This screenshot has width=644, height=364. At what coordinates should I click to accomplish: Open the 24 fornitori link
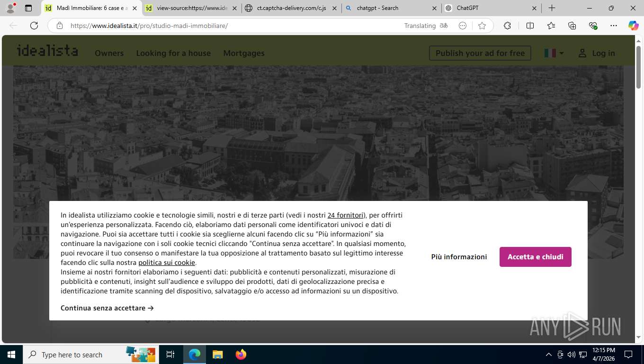(345, 215)
